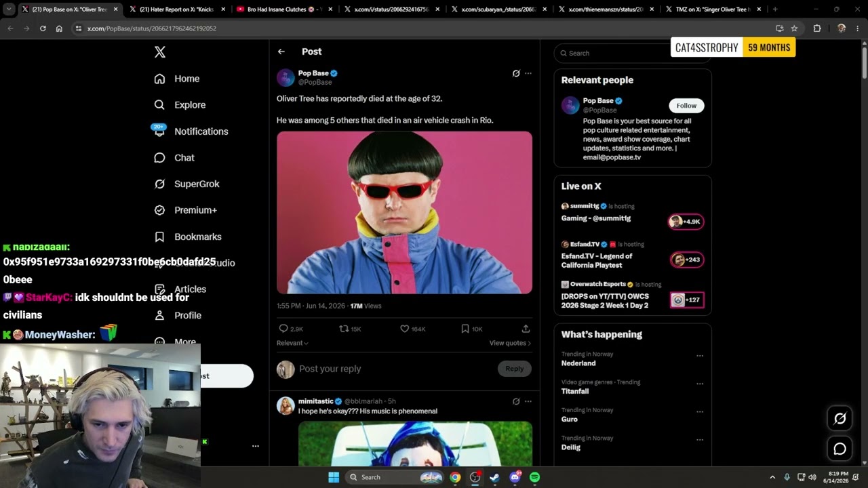Open Premium+ in the sidebar

(x=185, y=210)
